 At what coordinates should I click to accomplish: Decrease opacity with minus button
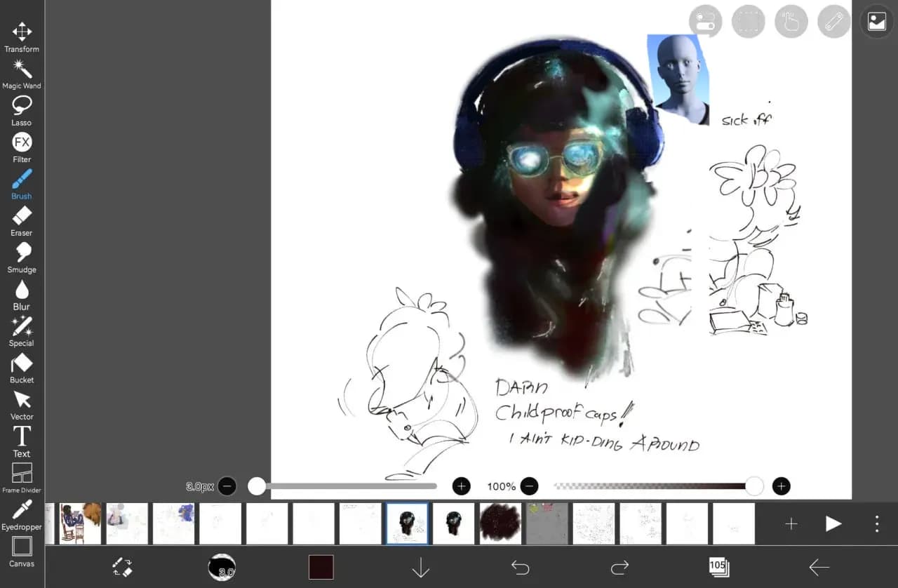[530, 486]
